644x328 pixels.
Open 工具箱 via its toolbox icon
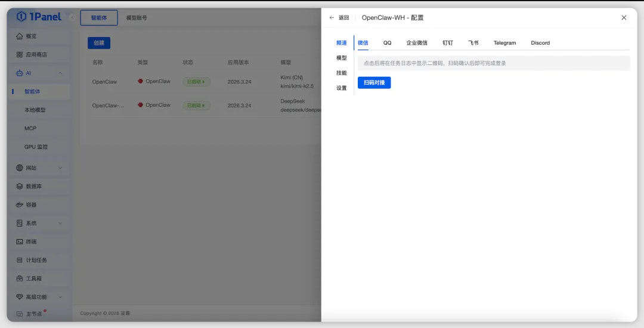(x=20, y=279)
